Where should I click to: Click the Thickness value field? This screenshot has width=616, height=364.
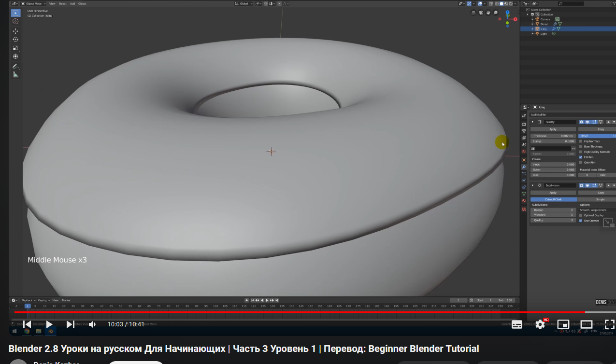tap(553, 136)
